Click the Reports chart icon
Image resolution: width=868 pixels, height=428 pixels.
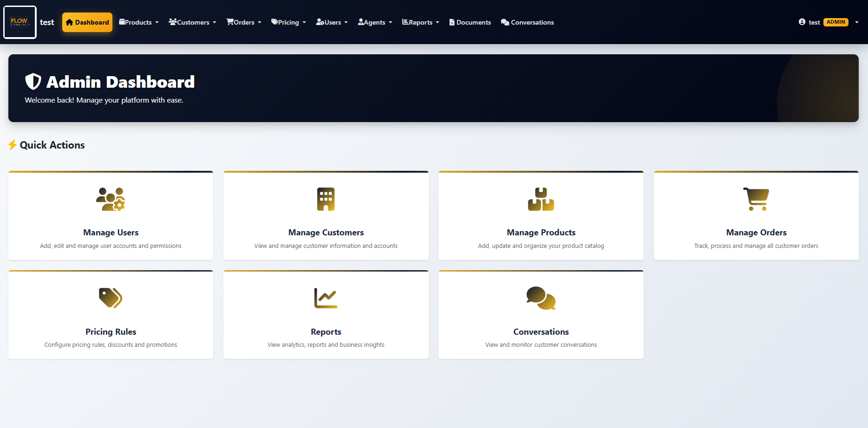click(x=326, y=298)
